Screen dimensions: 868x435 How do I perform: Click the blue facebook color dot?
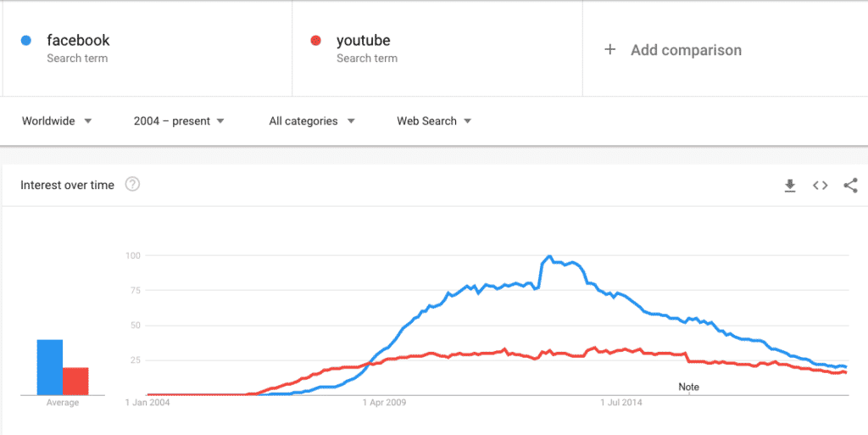(26, 40)
